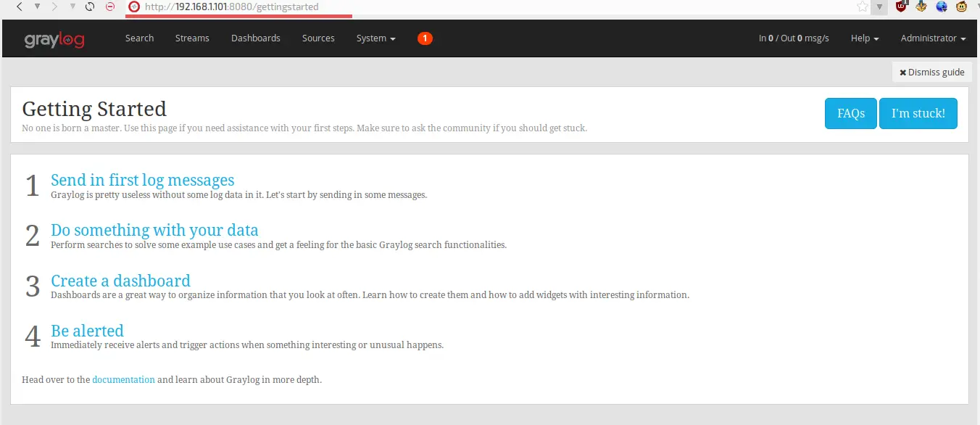Expand the Help dropdown menu
This screenshot has height=425, width=980.
coord(865,38)
